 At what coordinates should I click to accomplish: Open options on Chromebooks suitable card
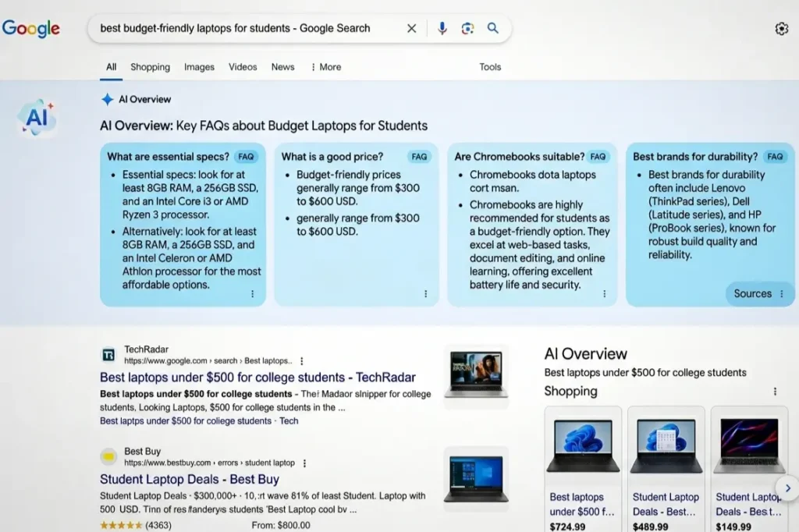point(604,294)
